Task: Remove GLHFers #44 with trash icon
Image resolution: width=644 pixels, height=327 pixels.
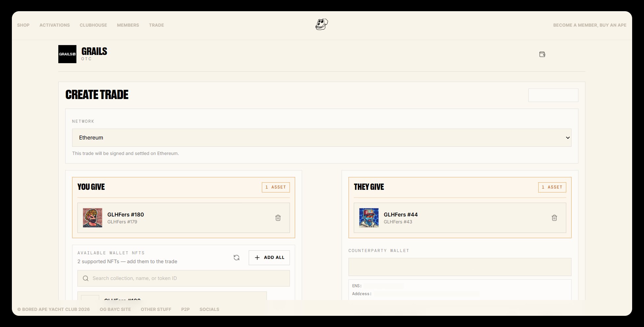Action: (x=554, y=218)
